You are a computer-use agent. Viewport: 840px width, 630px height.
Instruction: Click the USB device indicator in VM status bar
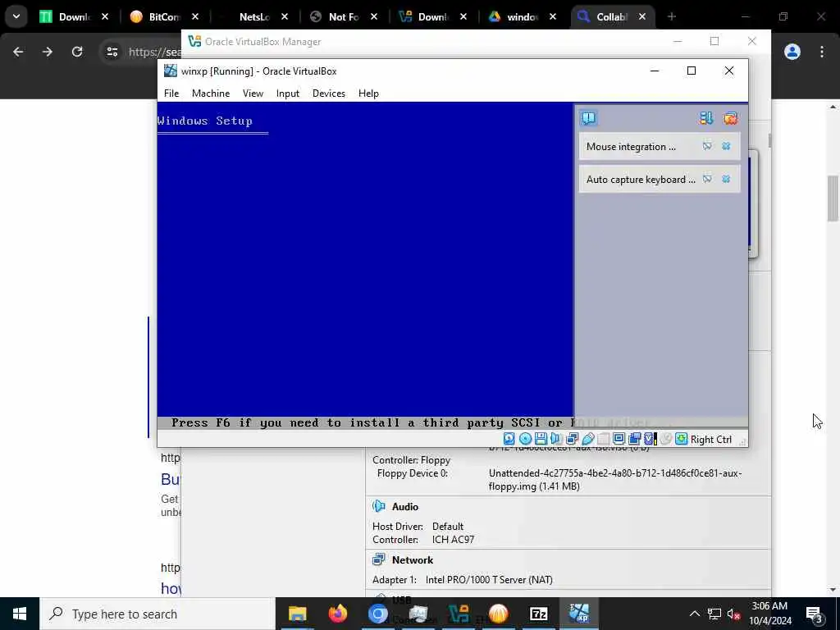pyautogui.click(x=587, y=440)
